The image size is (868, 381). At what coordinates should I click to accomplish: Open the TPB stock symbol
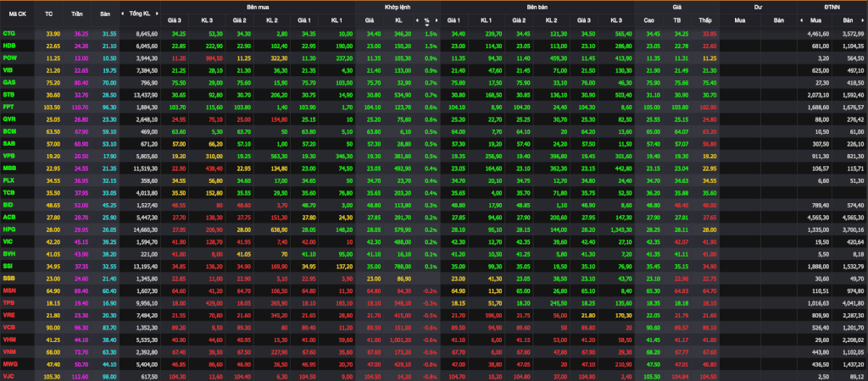coord(8,302)
